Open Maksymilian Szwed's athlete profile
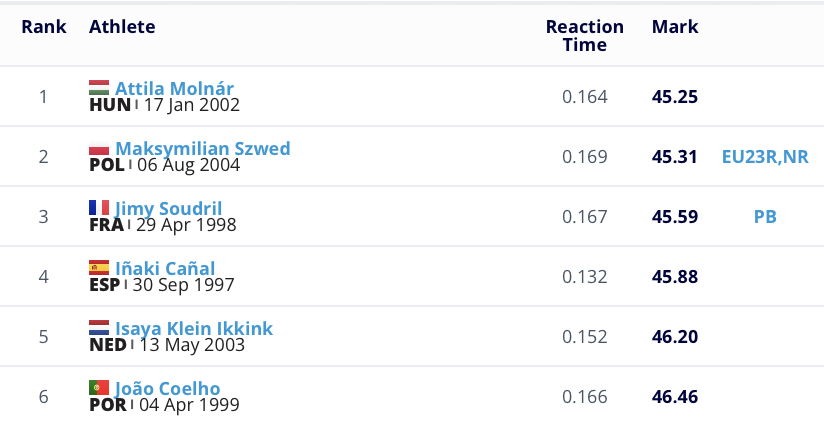 (x=203, y=148)
